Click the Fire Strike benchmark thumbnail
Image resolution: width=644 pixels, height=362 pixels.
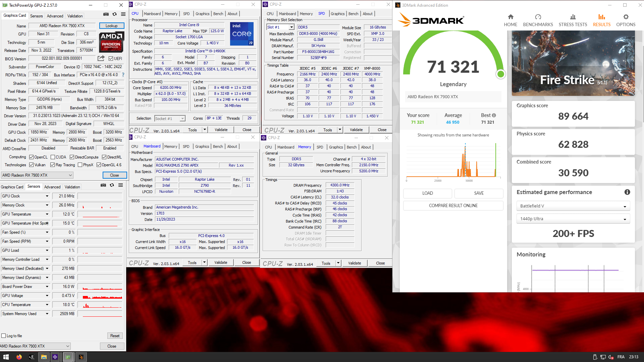(573, 63)
